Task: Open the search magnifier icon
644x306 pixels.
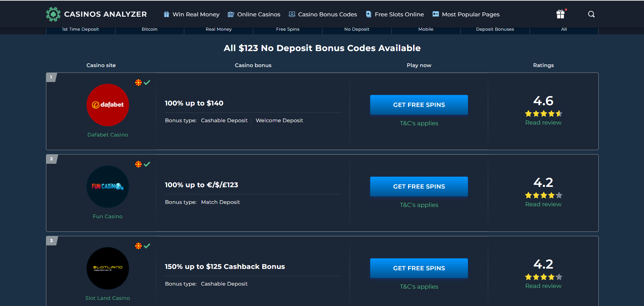Action: [x=592, y=14]
